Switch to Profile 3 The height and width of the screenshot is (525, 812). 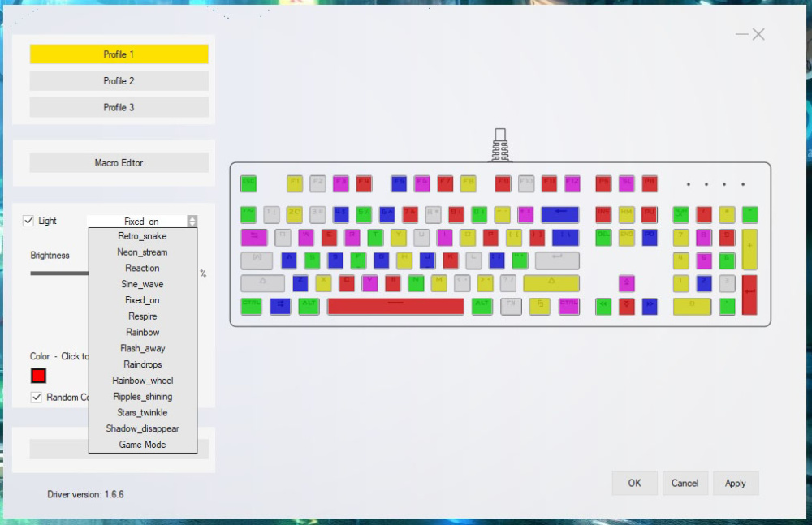119,107
